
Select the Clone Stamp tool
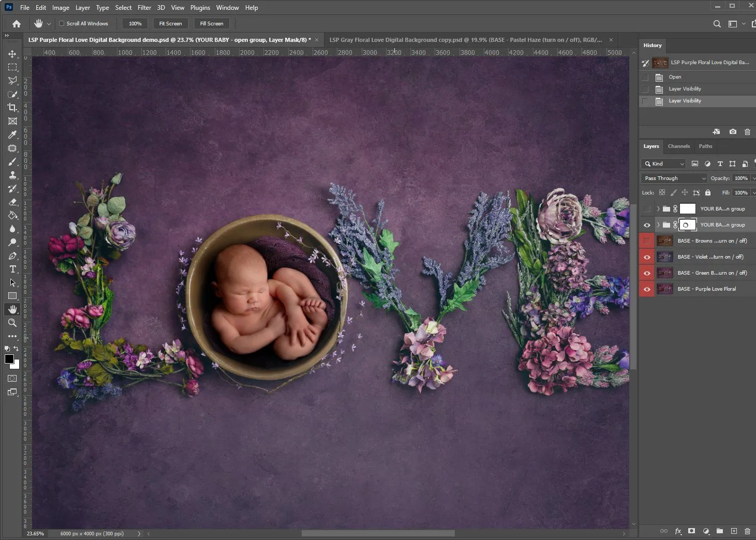pos(12,175)
